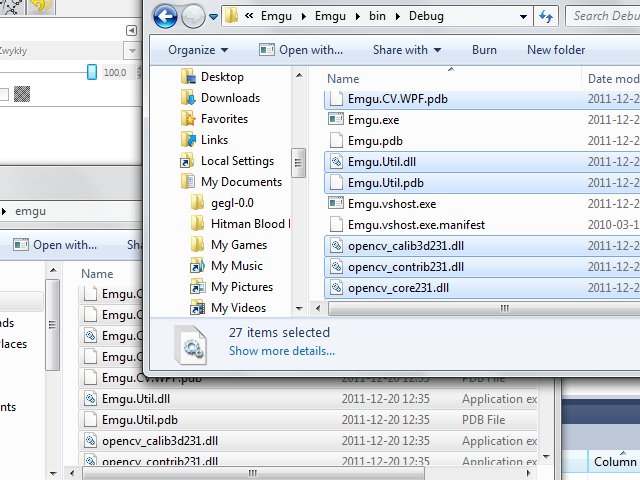Click the Date modified column header
This screenshot has width=640, height=480.
point(612,78)
